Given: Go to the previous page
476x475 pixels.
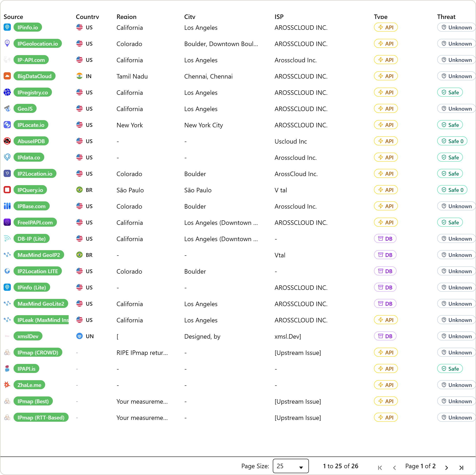Looking at the screenshot, I should click(394, 468).
